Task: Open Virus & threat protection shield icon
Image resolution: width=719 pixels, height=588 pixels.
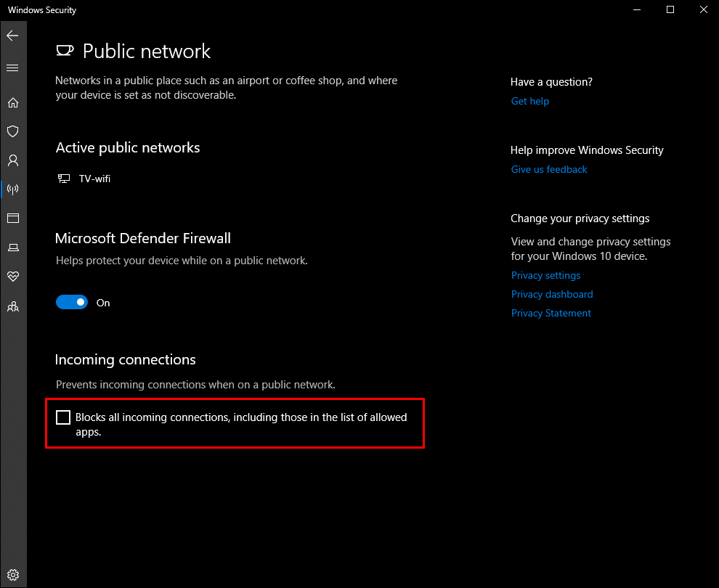Action: coord(12,131)
